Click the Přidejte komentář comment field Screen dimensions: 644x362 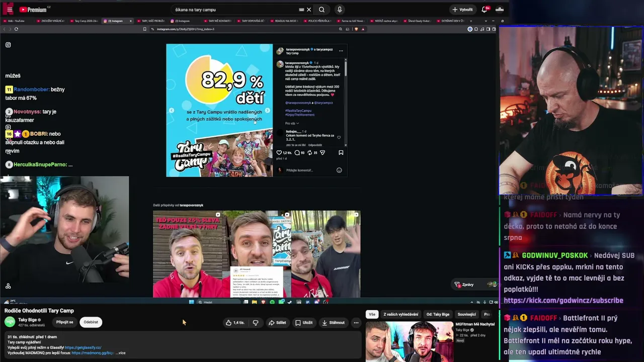pyautogui.click(x=307, y=170)
